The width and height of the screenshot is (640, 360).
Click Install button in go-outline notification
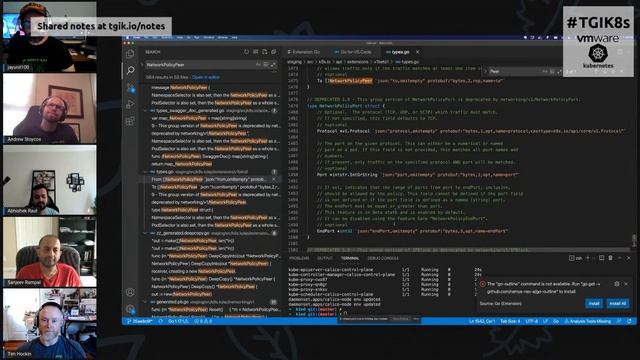pos(594,303)
